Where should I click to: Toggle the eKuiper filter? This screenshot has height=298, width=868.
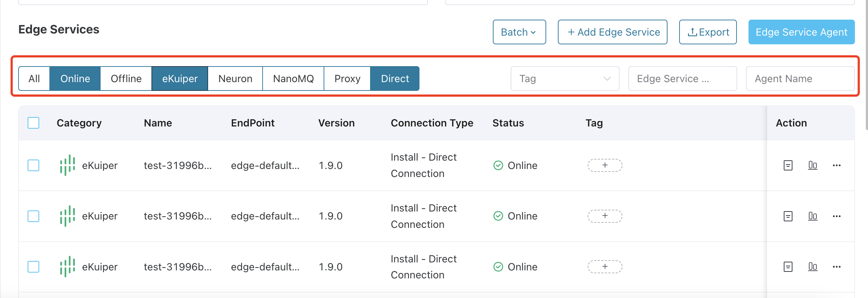[x=180, y=78]
